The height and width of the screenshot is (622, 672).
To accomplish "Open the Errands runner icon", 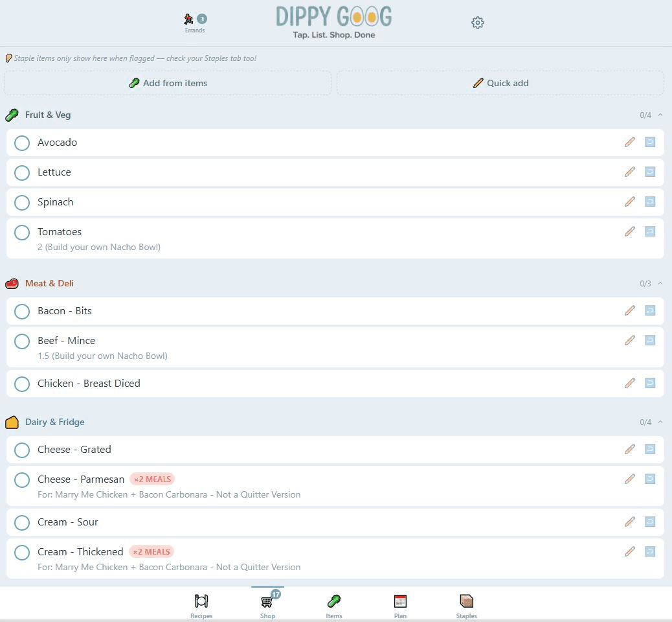I will [x=189, y=19].
